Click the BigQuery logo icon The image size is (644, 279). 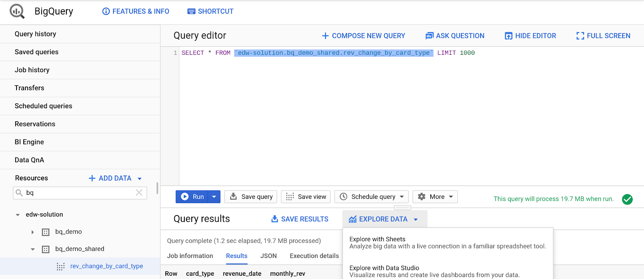tap(17, 11)
